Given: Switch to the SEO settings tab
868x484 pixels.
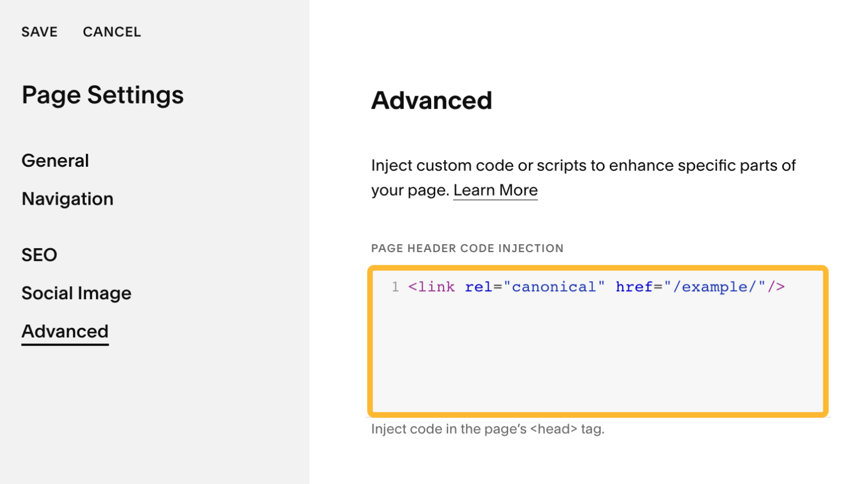Looking at the screenshot, I should coord(39,255).
